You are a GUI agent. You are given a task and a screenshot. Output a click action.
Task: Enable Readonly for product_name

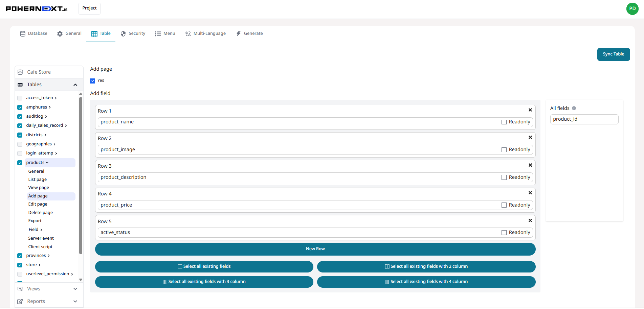pyautogui.click(x=504, y=122)
